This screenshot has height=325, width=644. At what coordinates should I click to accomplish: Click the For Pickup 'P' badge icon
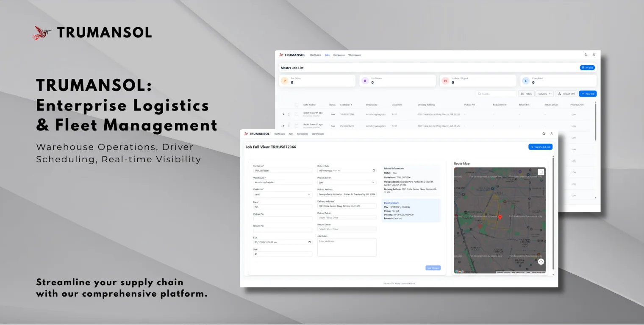[285, 81]
